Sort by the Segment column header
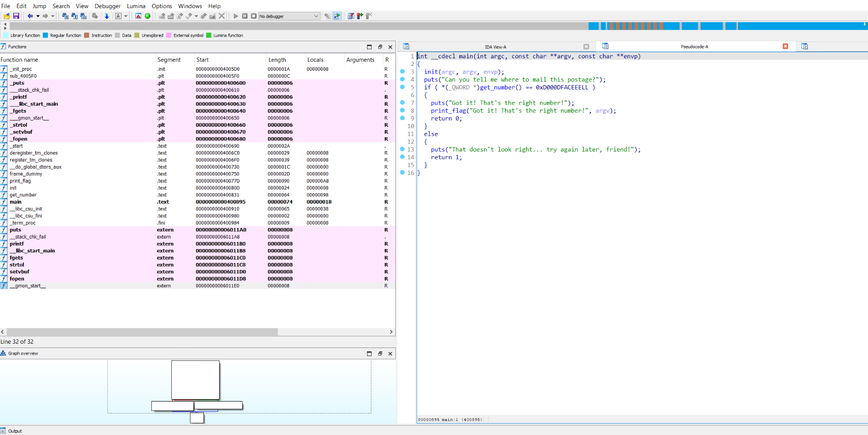Screen dimensions: 868x435 click(175, 60)
